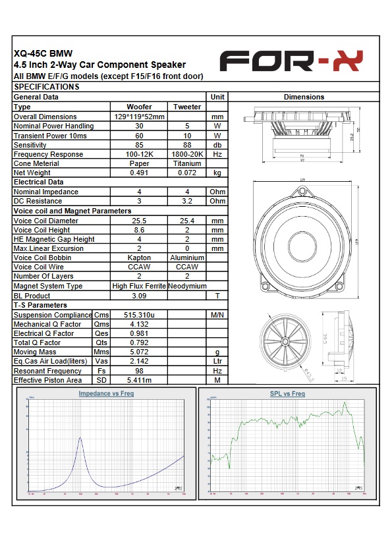Select the "All BMW E/F/G models" compatibility line
The image size is (392, 550).
tap(109, 76)
